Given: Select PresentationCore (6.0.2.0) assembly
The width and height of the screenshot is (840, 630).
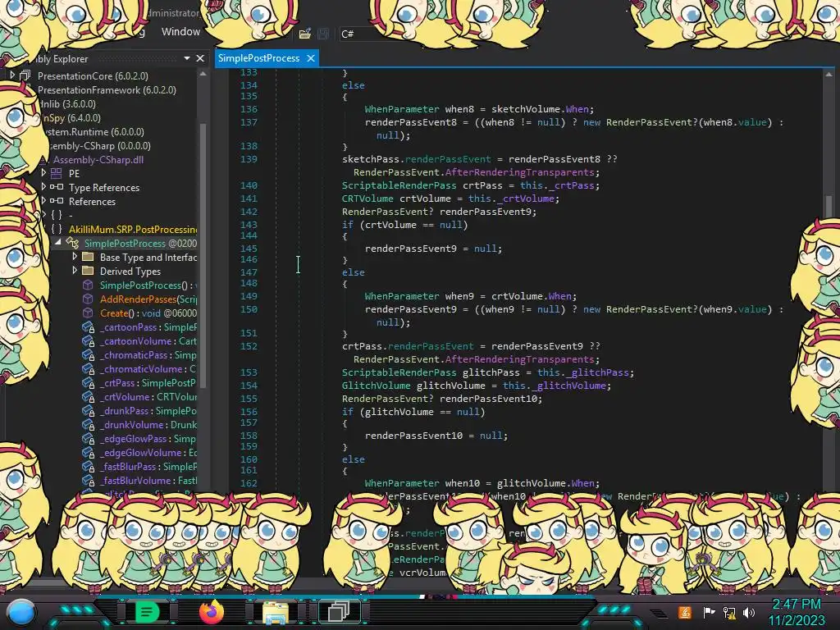Looking at the screenshot, I should (x=93, y=76).
